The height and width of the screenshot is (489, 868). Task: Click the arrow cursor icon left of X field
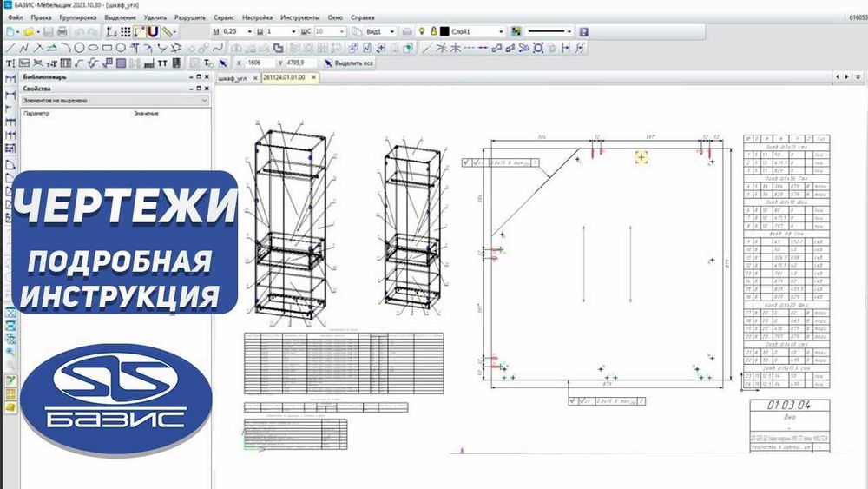(223, 63)
